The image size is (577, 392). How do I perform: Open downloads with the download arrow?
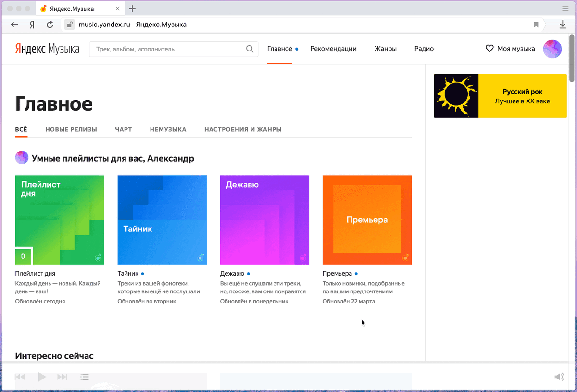pyautogui.click(x=563, y=25)
